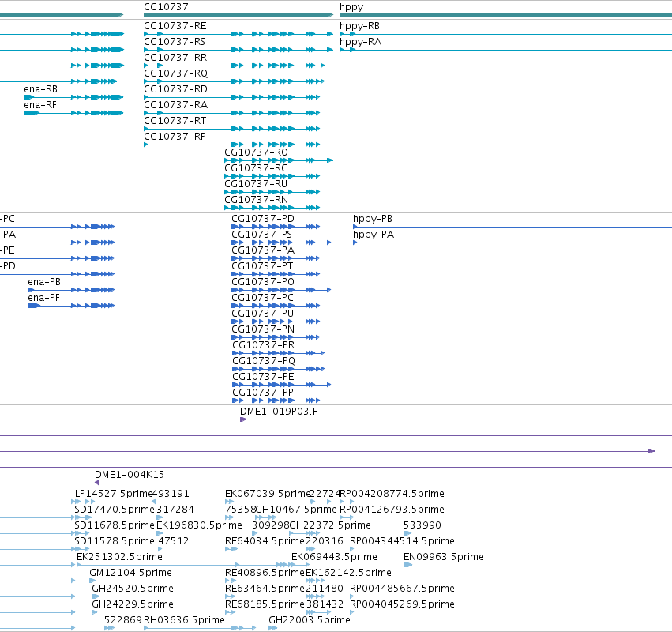Viewport: 672px width, 632px height.
Task: Select EST label RP004045269.5prime
Action: (403, 604)
